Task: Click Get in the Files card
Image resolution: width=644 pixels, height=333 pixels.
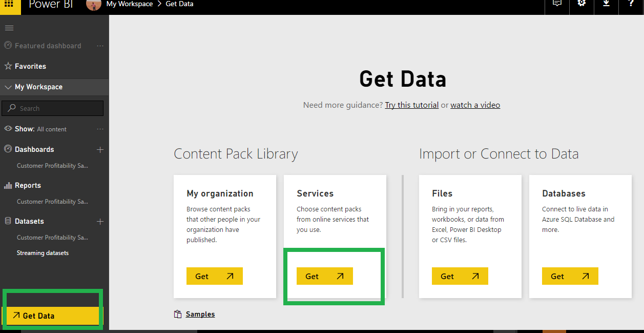Action: pos(460,276)
